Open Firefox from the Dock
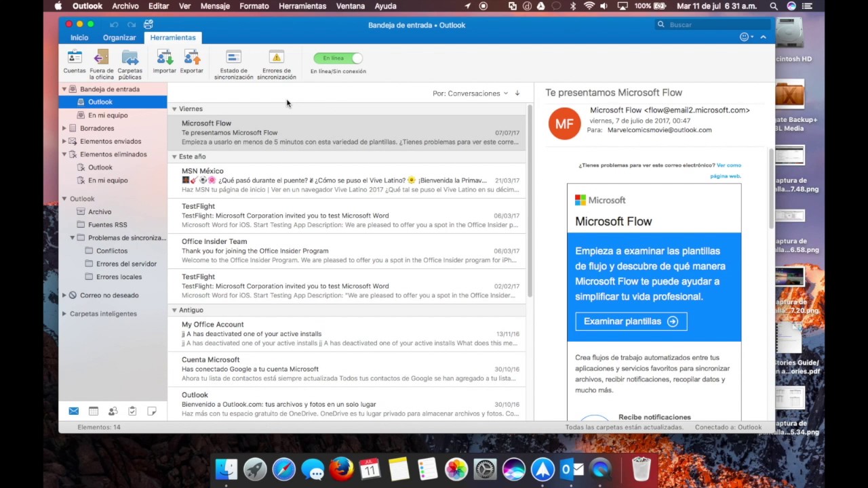The width and height of the screenshot is (868, 488). point(341,469)
